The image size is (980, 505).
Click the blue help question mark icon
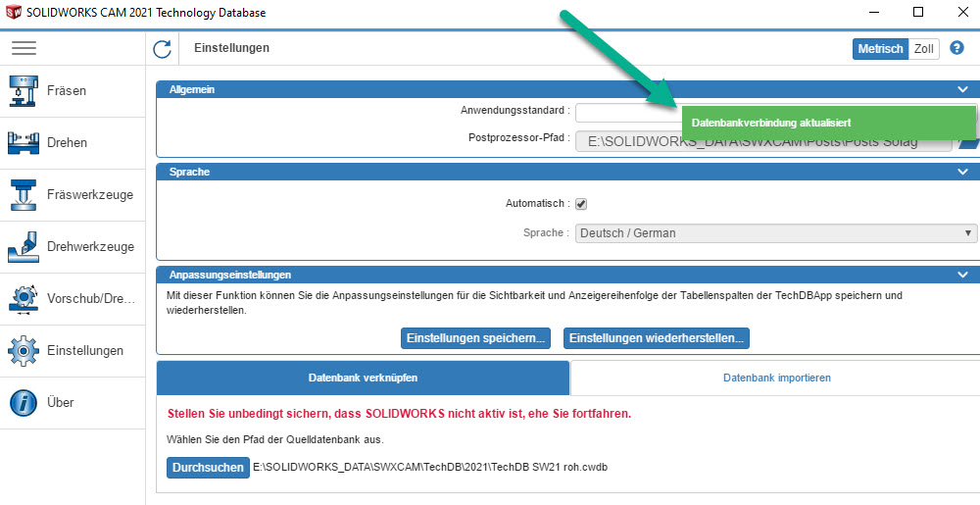pos(957,48)
